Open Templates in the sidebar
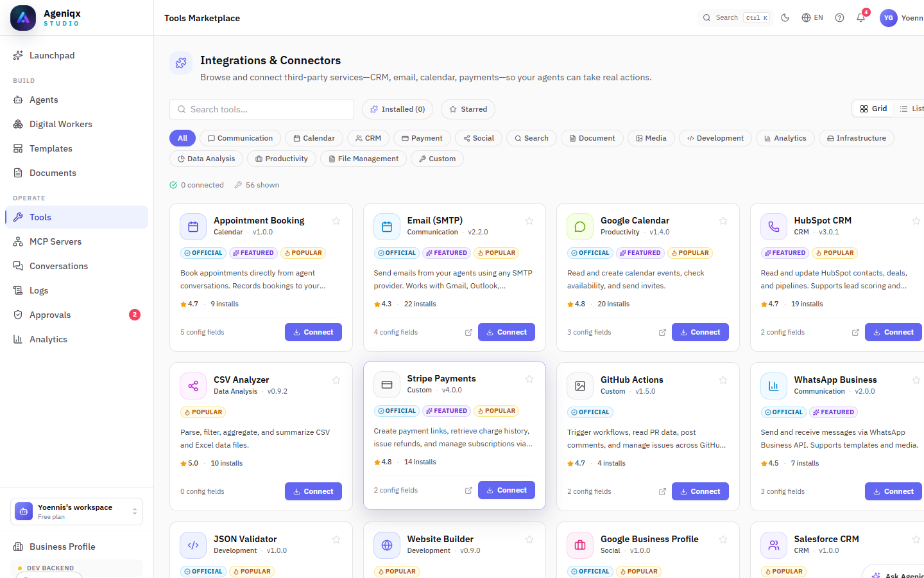Image resolution: width=924 pixels, height=578 pixels. click(77, 148)
